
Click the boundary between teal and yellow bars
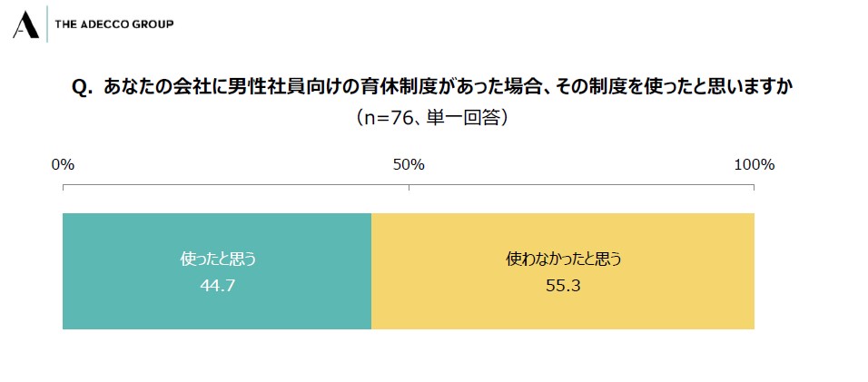click(x=371, y=271)
